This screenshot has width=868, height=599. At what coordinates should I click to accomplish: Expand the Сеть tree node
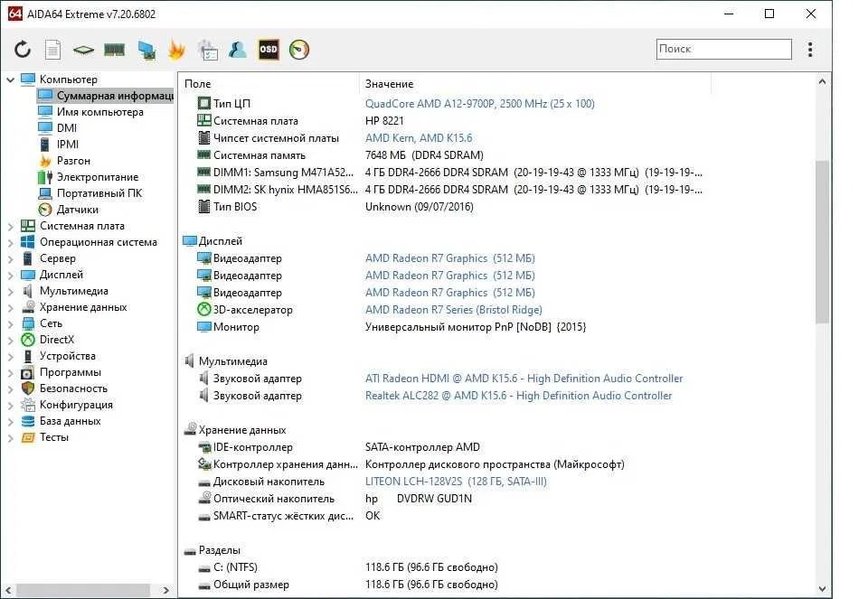point(10,323)
